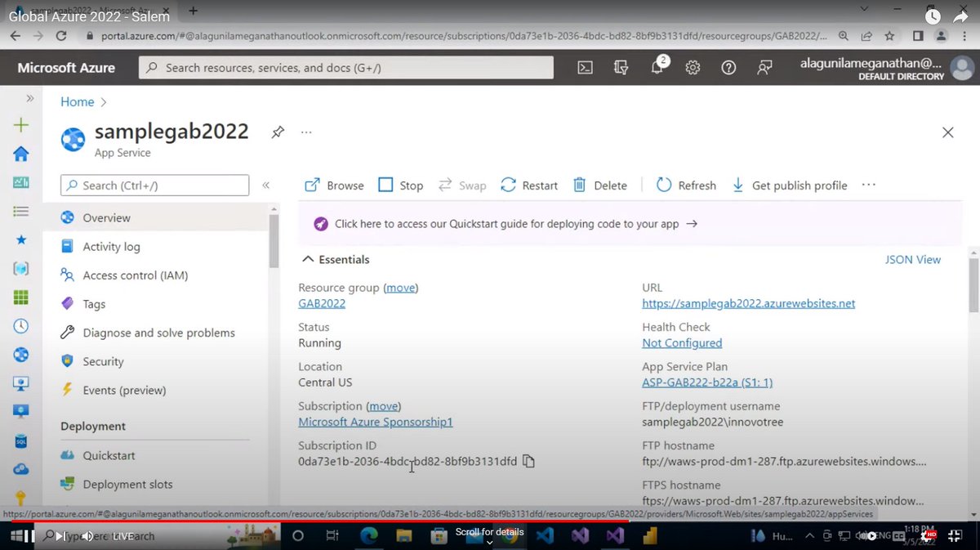Open Not Configured health check link
The height and width of the screenshot is (550, 980).
pyautogui.click(x=682, y=343)
